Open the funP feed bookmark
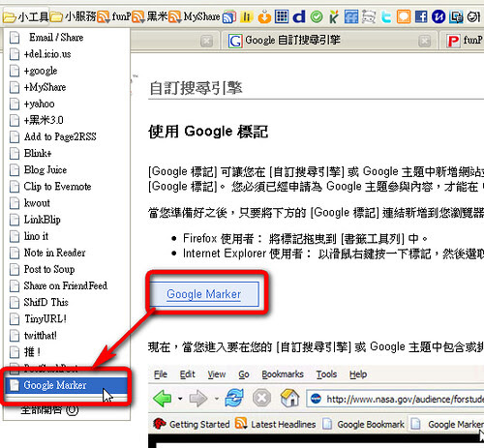484x448 pixels. point(114,16)
